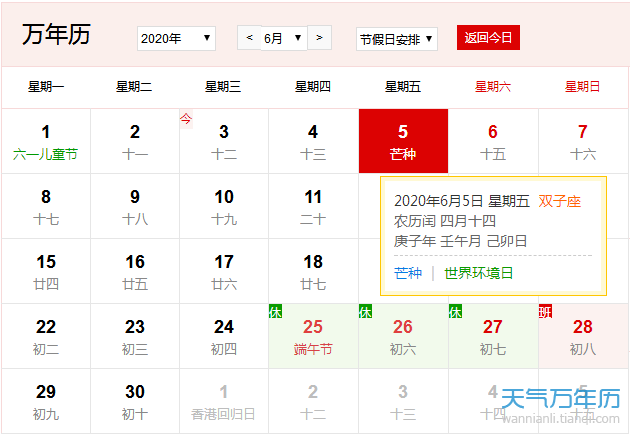Select June 18 廿七 cell

[313, 272]
